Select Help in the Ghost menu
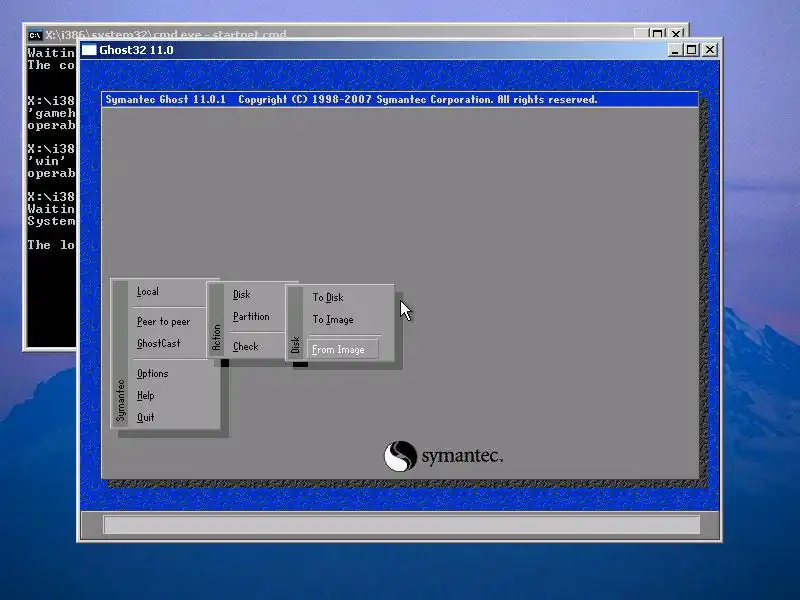 point(145,395)
